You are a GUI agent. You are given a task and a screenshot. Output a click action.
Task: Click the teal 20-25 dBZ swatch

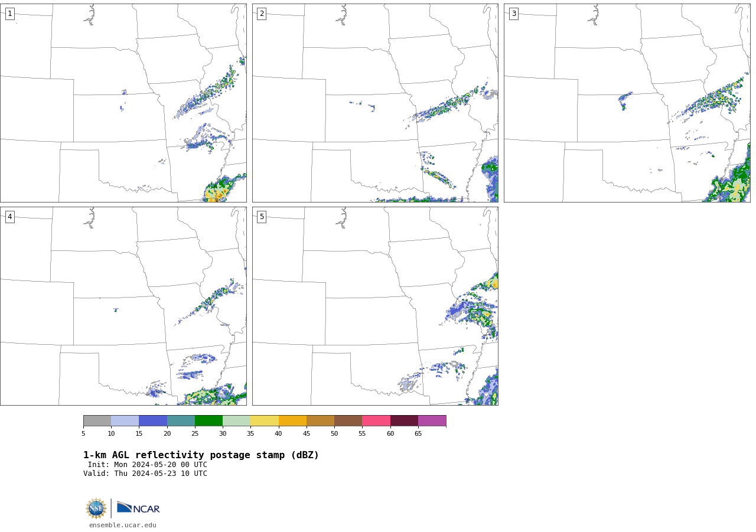tap(181, 420)
